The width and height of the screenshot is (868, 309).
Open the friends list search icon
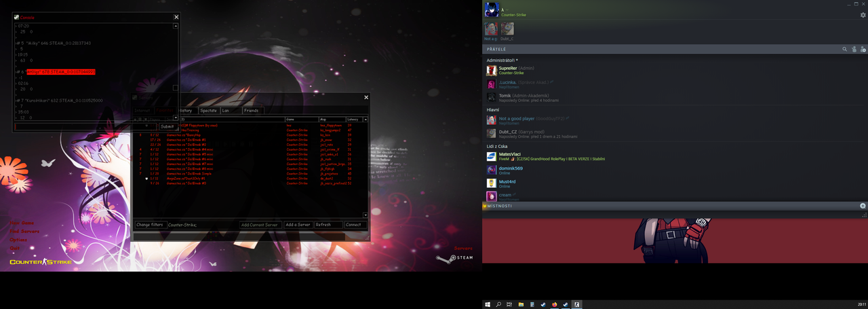coord(844,50)
